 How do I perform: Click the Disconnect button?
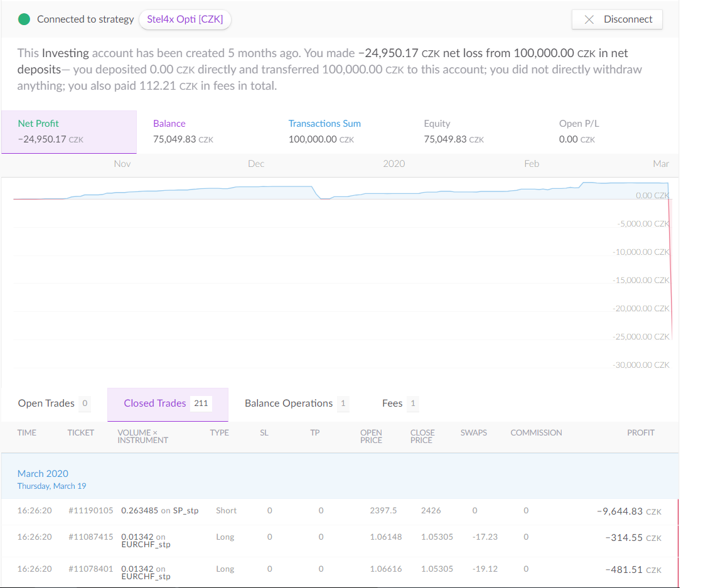coord(617,19)
